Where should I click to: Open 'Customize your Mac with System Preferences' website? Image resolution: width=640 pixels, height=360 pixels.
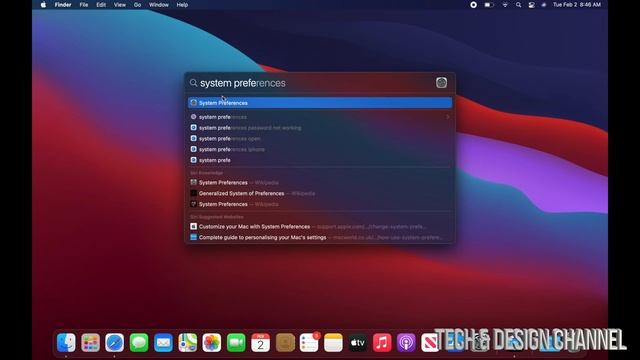pyautogui.click(x=320, y=227)
